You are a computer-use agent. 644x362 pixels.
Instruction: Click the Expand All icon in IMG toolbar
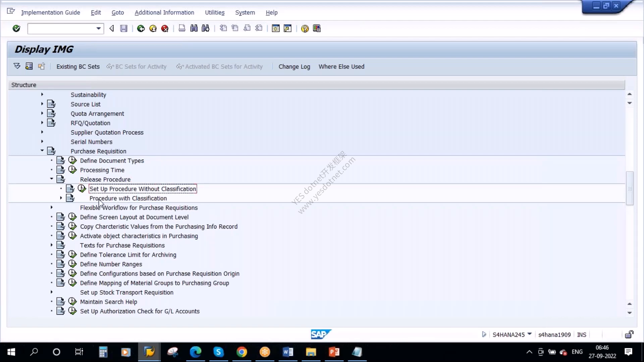(17, 66)
